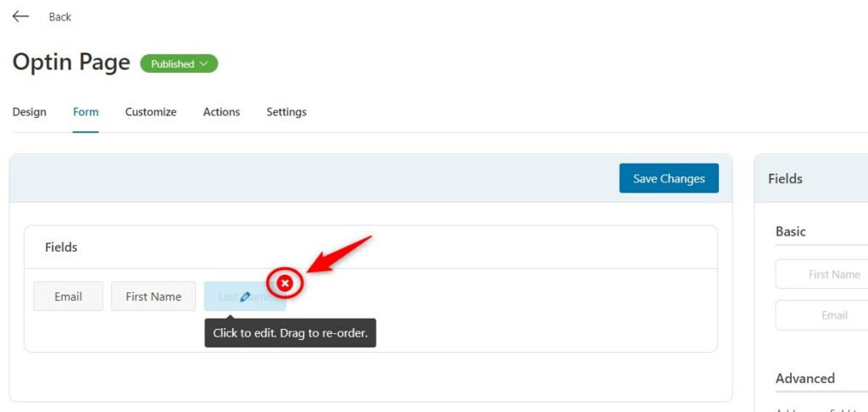Select the Email field chip
Viewport: 868px width, 412px height.
[x=68, y=296]
